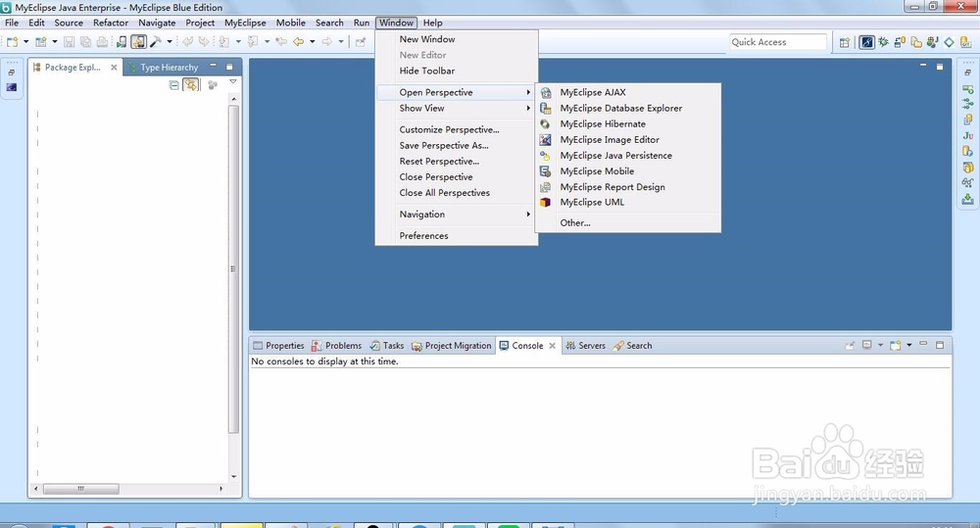980x528 pixels.
Task: Click the New file toolbar icon
Action: (13, 42)
